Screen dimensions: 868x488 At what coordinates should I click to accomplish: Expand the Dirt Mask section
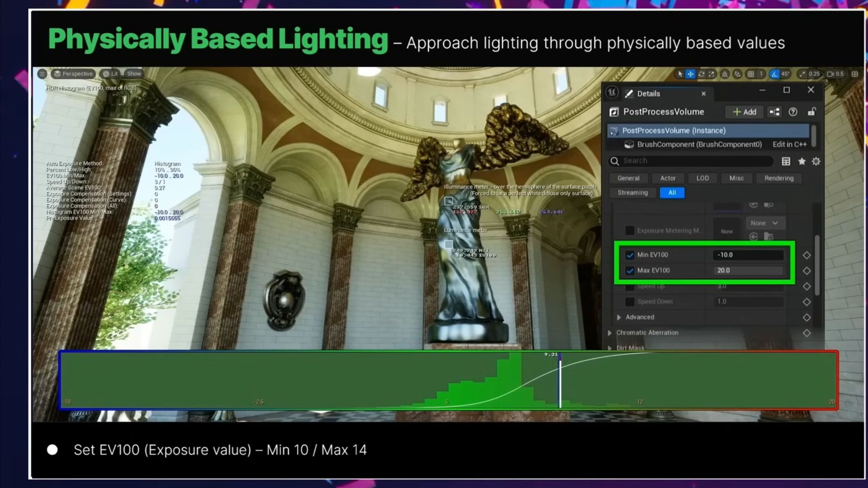click(x=610, y=348)
